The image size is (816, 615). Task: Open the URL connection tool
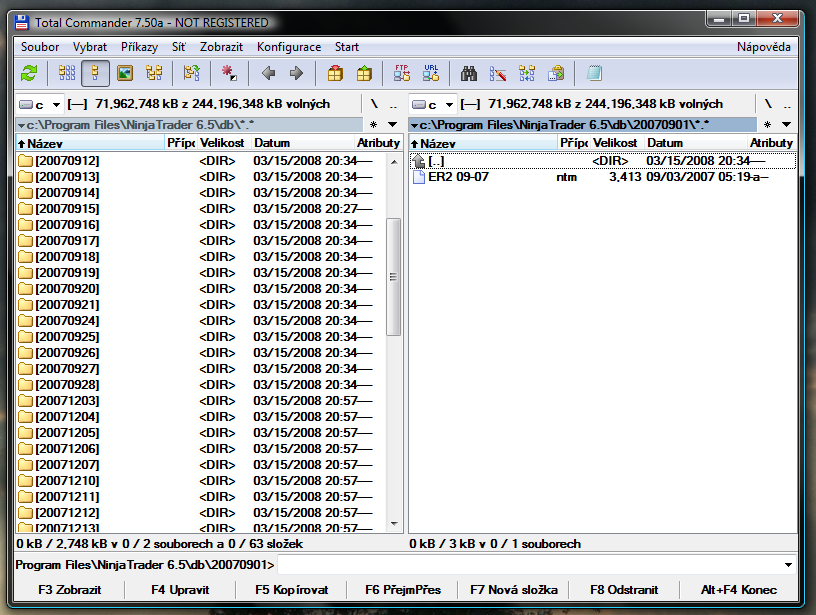pyautogui.click(x=430, y=73)
